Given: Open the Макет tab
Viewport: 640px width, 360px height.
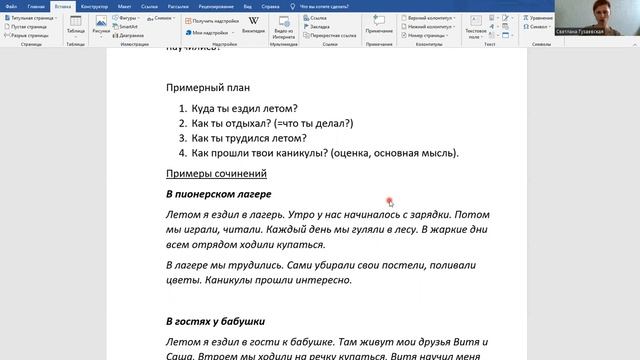Looking at the screenshot, I should click(x=124, y=7).
